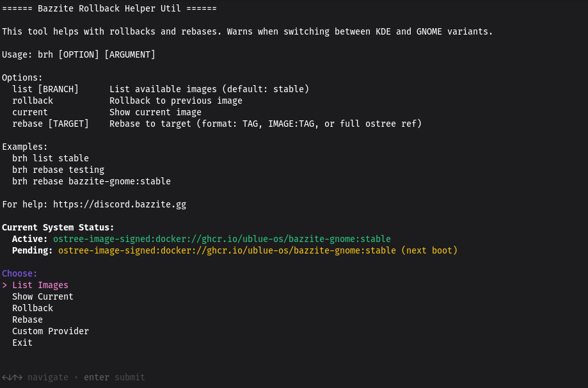Select the Rebase entry under Choose

click(28, 319)
